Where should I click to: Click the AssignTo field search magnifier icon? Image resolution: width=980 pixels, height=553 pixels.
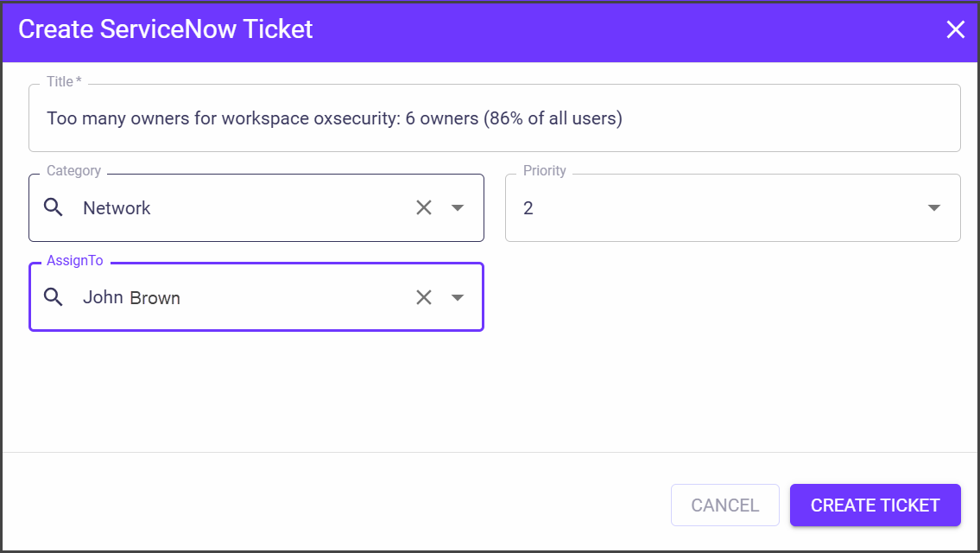click(x=54, y=297)
